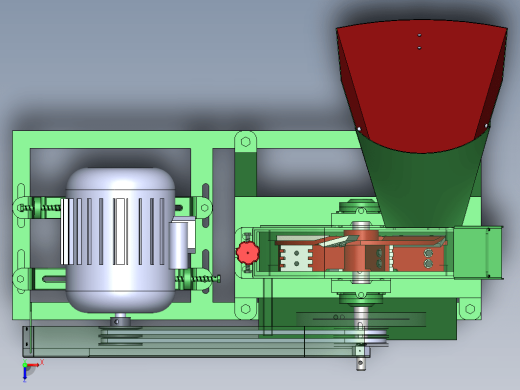Image resolution: width=520 pixels, height=390 pixels.
Task: Click the red star hand knob
Action: point(248,253)
